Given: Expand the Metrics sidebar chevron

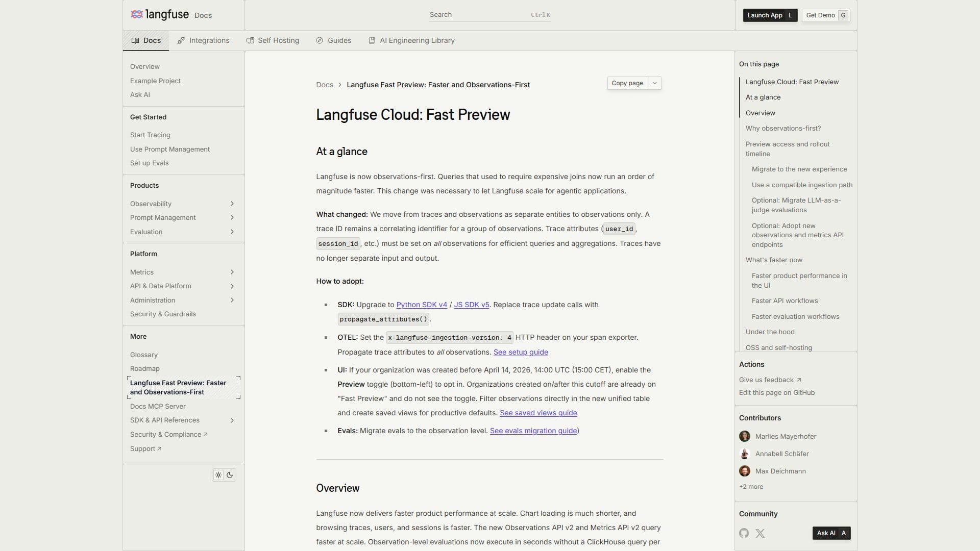Looking at the screenshot, I should (x=232, y=272).
